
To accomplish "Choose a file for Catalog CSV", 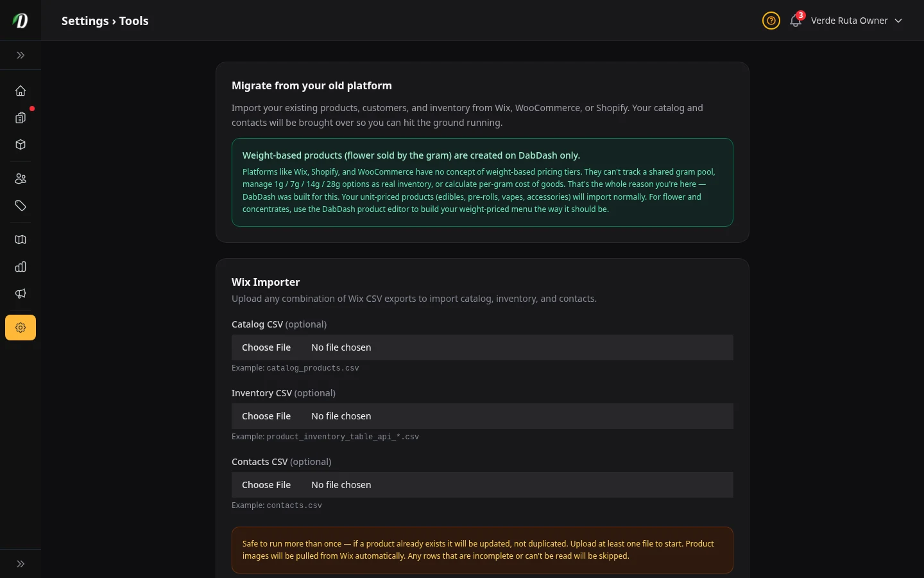I will click(x=266, y=347).
